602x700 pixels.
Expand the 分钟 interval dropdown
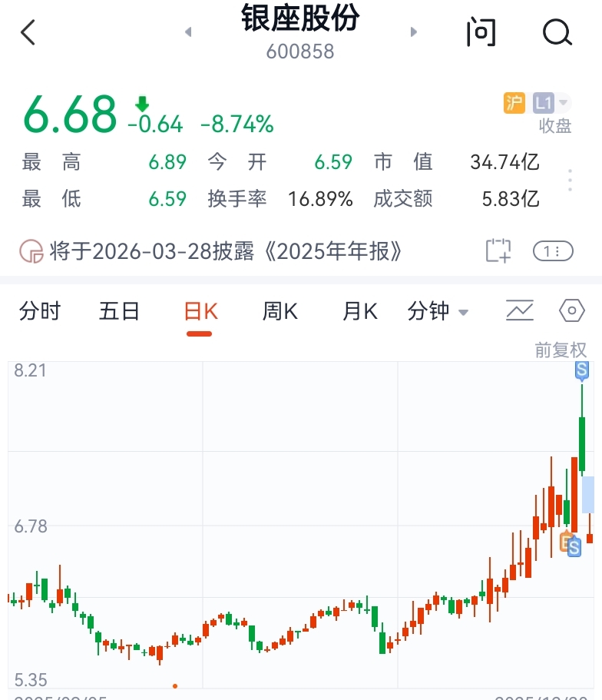(x=438, y=311)
